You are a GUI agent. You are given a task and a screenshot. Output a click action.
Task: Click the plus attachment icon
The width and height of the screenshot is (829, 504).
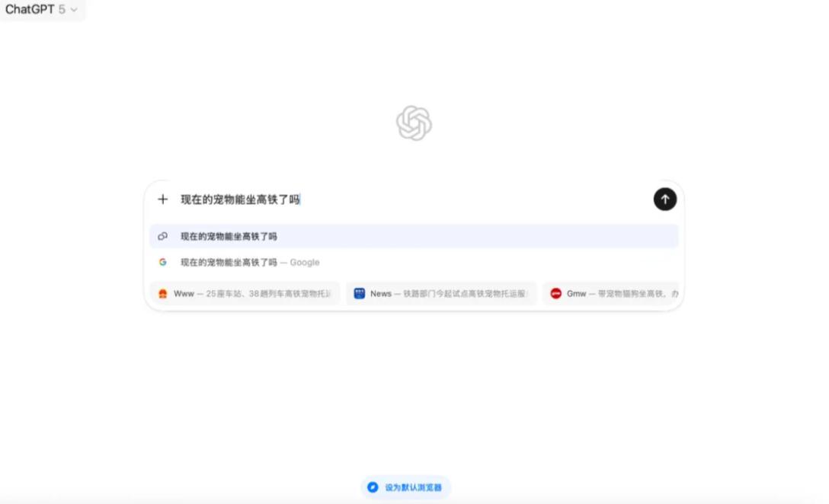point(163,199)
